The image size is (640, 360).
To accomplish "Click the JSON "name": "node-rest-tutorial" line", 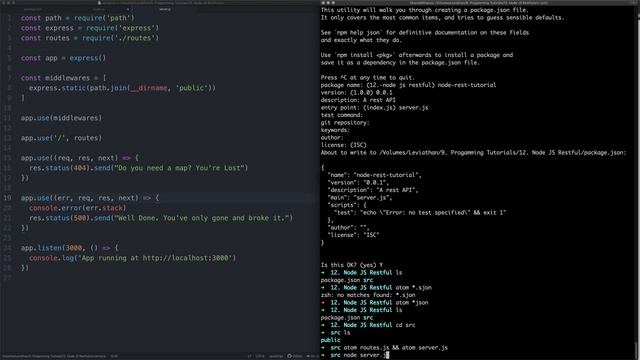I will pyautogui.click(x=374, y=175).
